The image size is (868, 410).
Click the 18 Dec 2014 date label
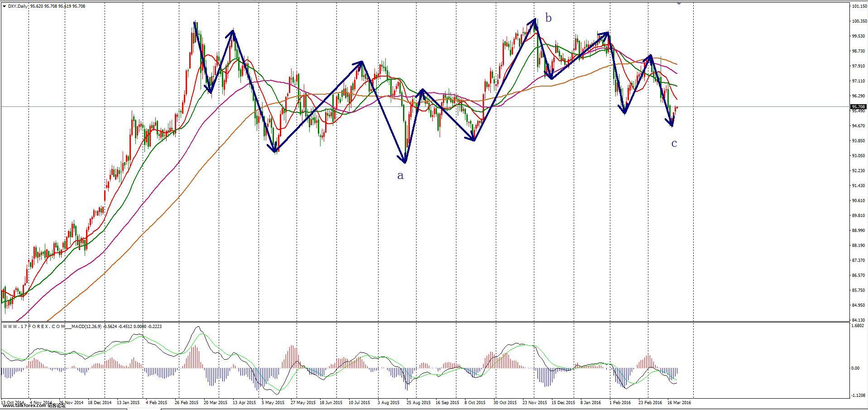100,402
